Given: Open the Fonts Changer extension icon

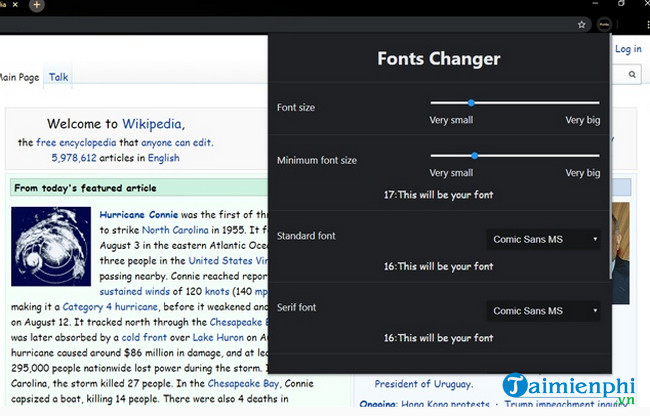Looking at the screenshot, I should tap(604, 25).
